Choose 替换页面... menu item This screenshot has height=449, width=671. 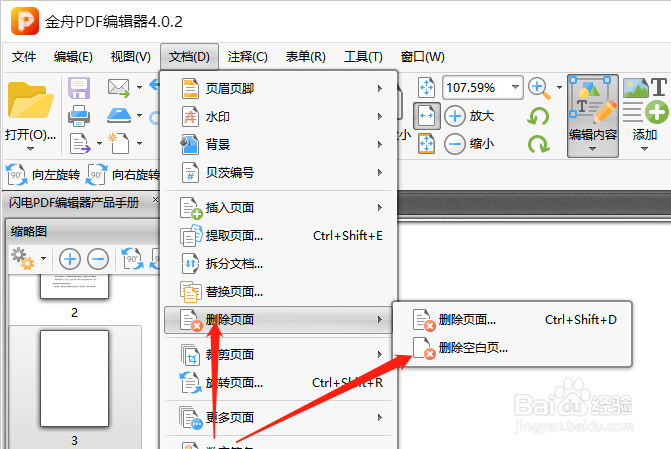tap(278, 292)
